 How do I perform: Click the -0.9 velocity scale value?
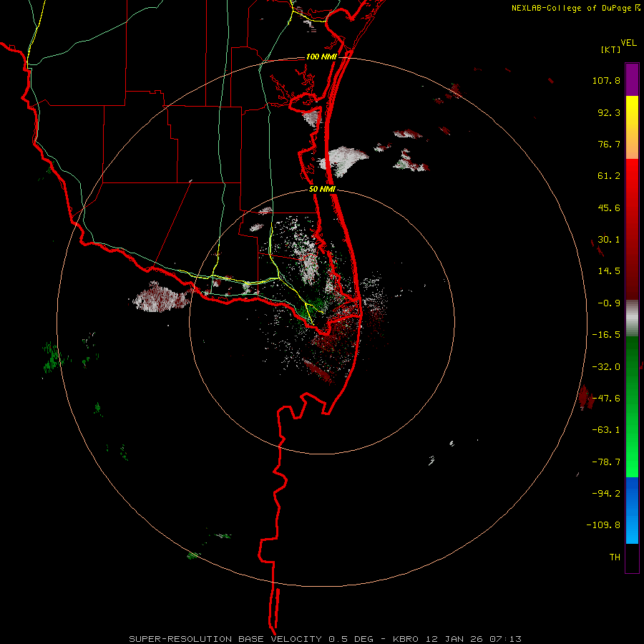(609, 303)
